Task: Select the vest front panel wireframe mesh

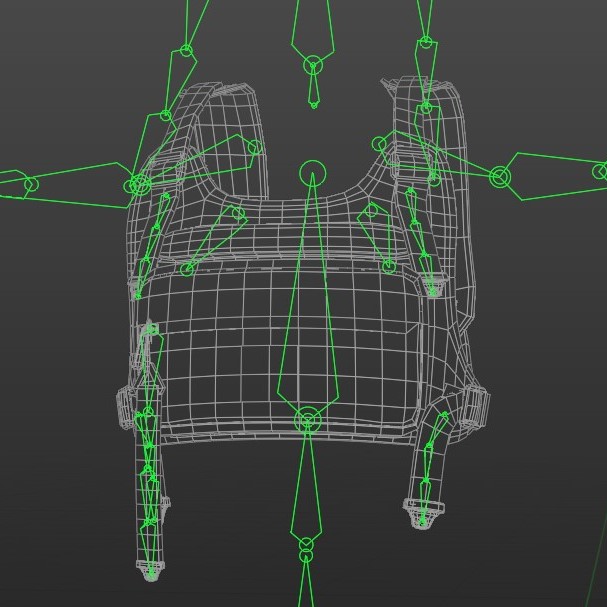Action: click(290, 345)
